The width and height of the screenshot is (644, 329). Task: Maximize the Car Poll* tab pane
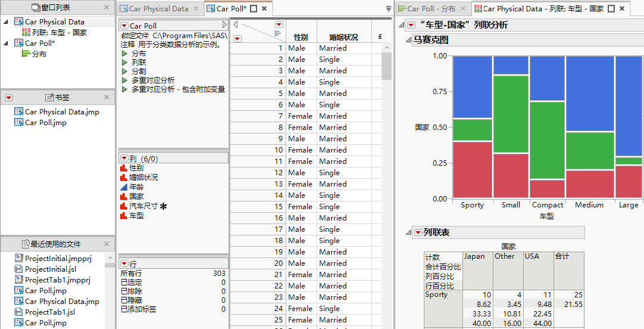pyautogui.click(x=254, y=8)
